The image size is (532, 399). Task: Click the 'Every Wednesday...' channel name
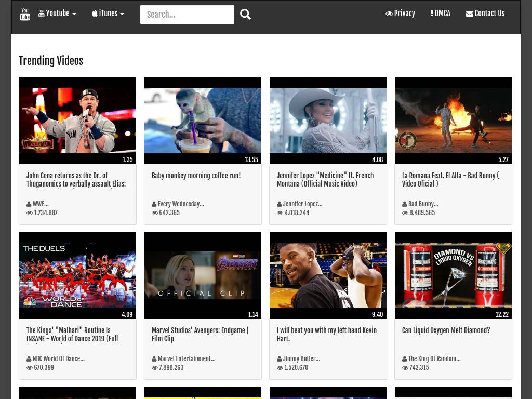pos(181,204)
